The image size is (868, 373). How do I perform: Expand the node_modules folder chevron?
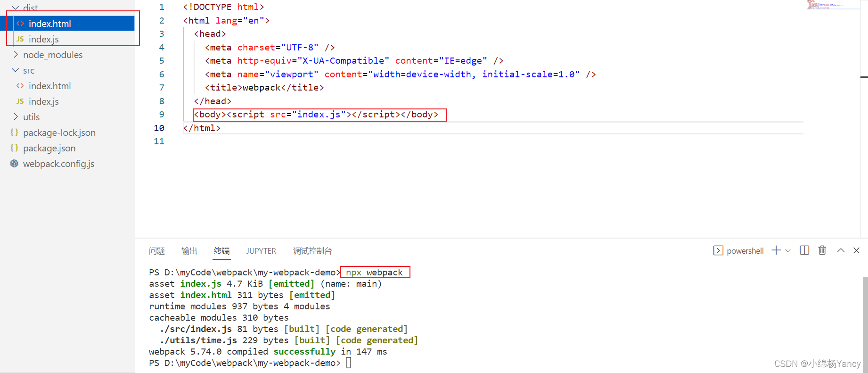[16, 55]
